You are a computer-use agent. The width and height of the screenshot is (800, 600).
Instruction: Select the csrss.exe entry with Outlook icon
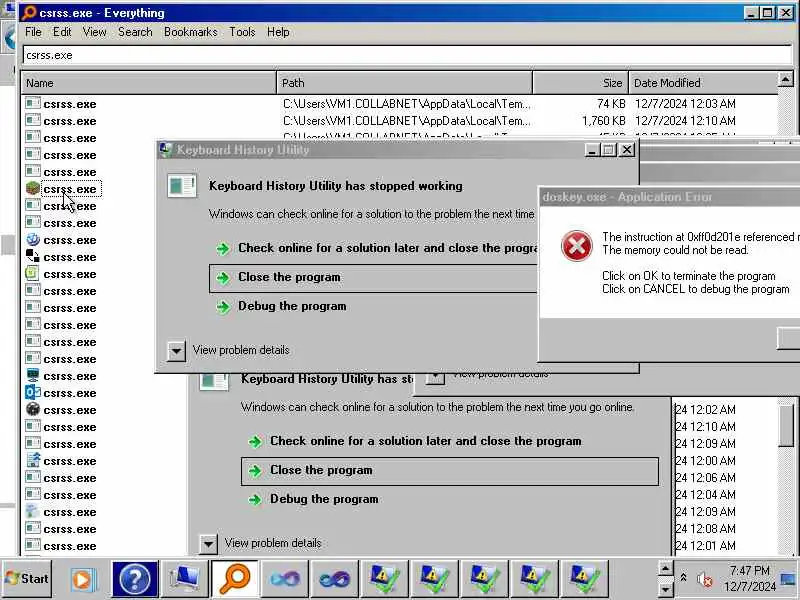click(x=61, y=393)
